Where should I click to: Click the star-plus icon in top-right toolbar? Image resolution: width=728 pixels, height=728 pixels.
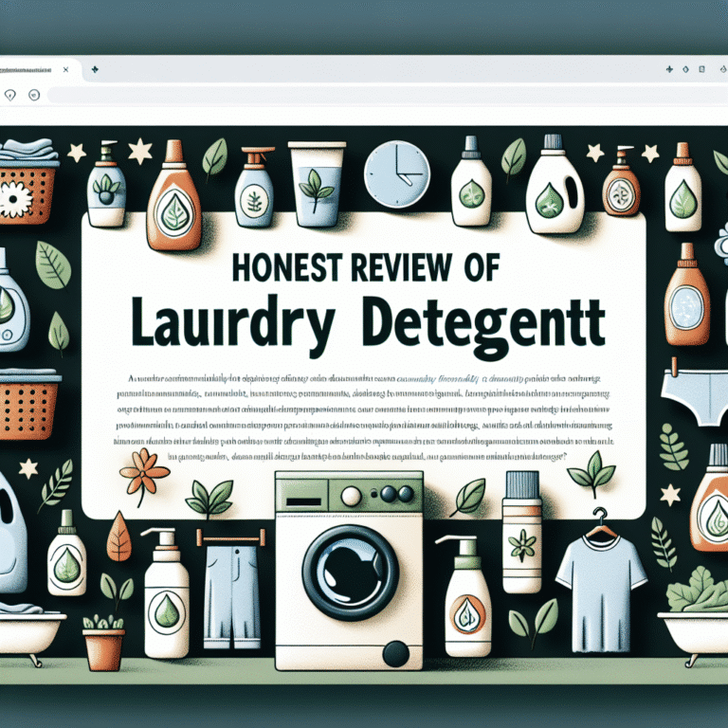(x=669, y=69)
